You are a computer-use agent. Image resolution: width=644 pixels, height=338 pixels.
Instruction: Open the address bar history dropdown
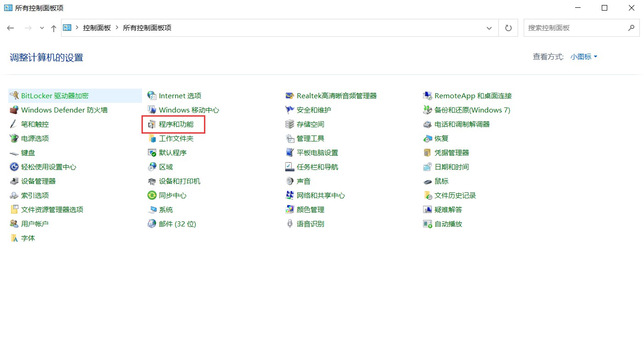pyautogui.click(x=489, y=28)
